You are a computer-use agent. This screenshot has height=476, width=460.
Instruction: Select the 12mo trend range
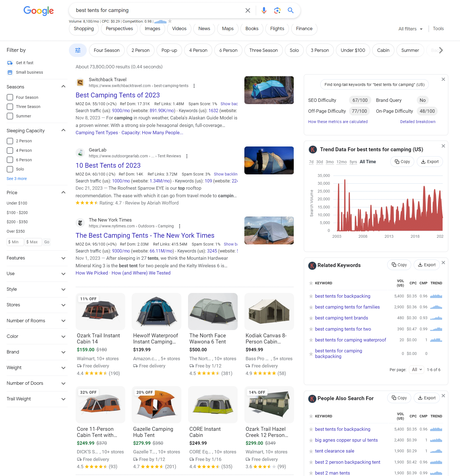341,162
